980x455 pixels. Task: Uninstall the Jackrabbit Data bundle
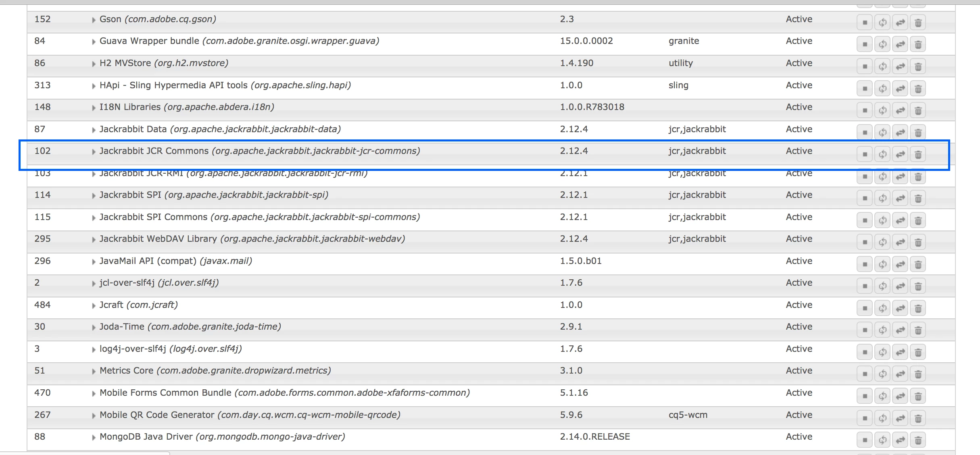tap(918, 133)
